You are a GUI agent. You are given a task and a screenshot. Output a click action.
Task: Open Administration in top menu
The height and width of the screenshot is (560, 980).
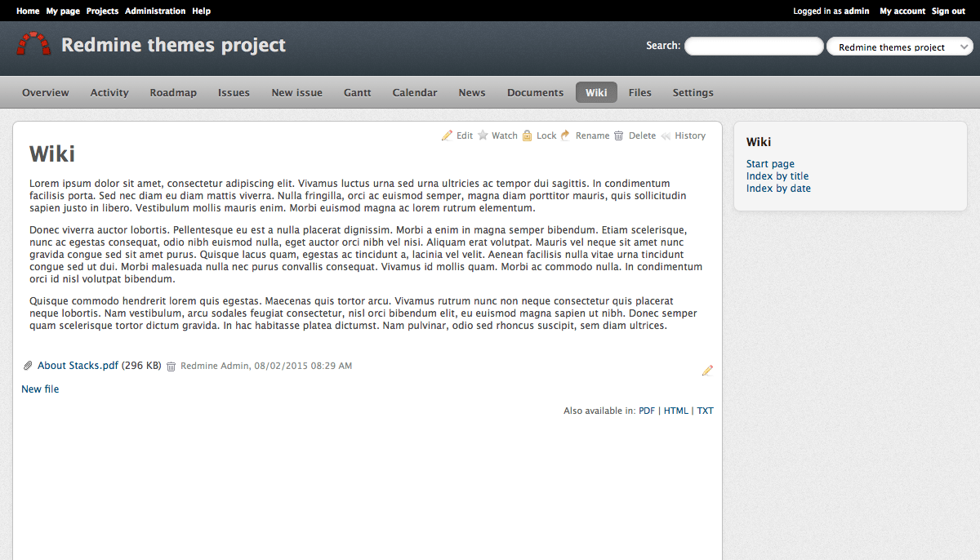coord(155,11)
